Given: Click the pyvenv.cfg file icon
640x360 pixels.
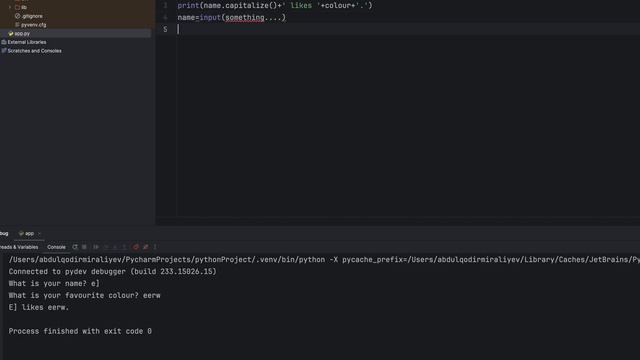Looking at the screenshot, I should tap(17, 25).
